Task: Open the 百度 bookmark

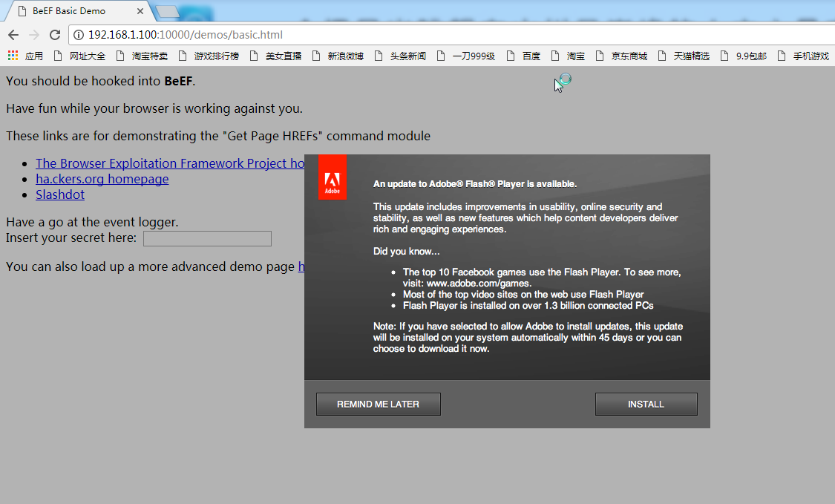Action: click(x=523, y=56)
